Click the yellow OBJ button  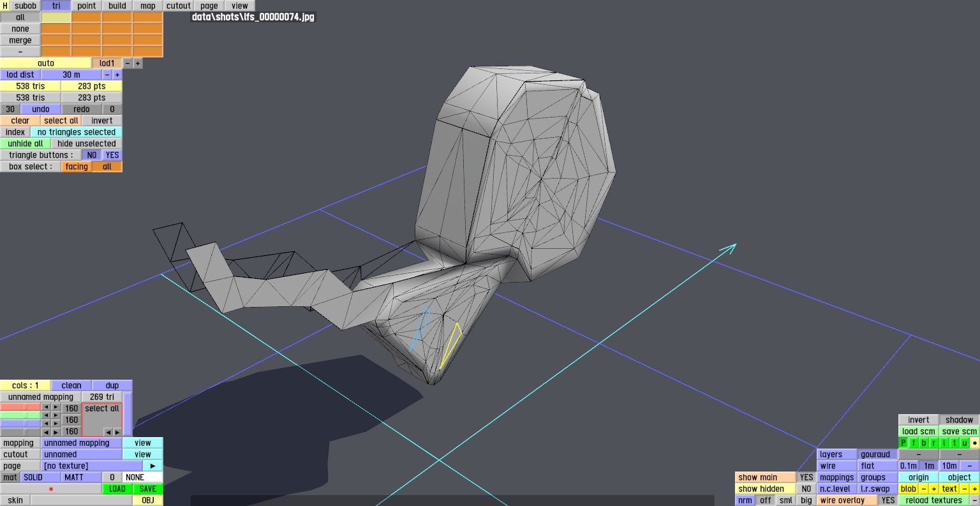[148, 500]
